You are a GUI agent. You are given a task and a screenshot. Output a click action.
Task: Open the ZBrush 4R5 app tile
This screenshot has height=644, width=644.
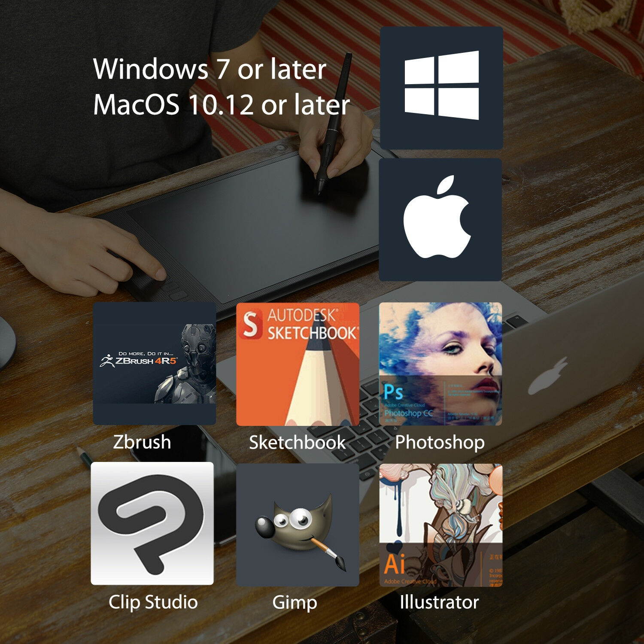pos(155,363)
